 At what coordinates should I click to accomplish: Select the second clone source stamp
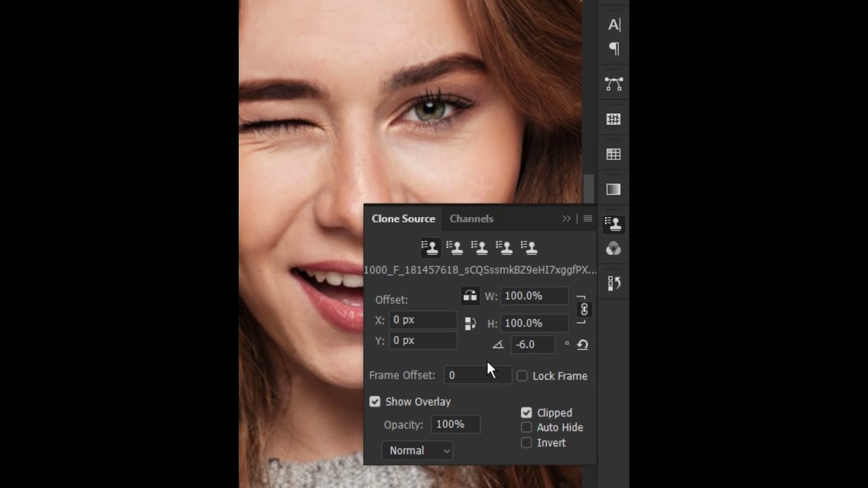pyautogui.click(x=454, y=247)
